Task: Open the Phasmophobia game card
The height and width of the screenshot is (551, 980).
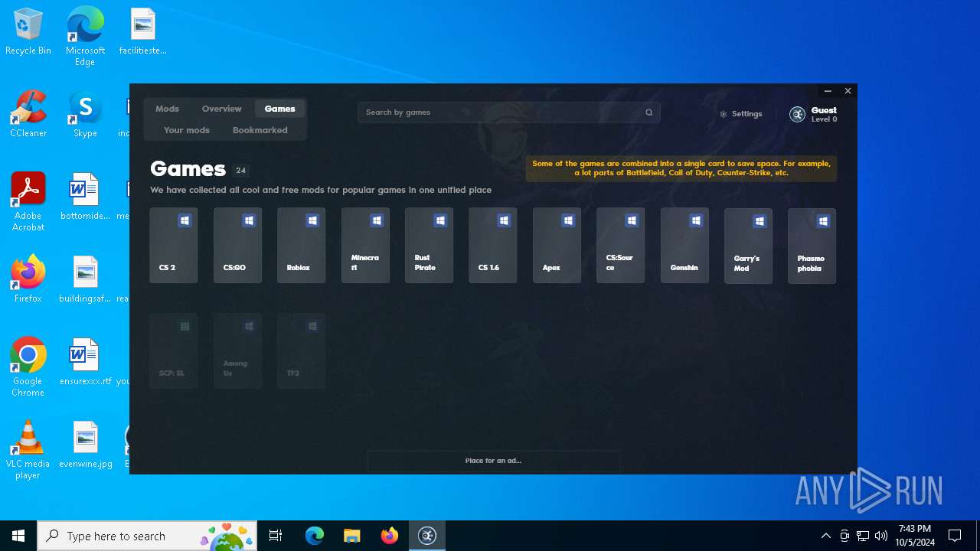Action: [812, 246]
